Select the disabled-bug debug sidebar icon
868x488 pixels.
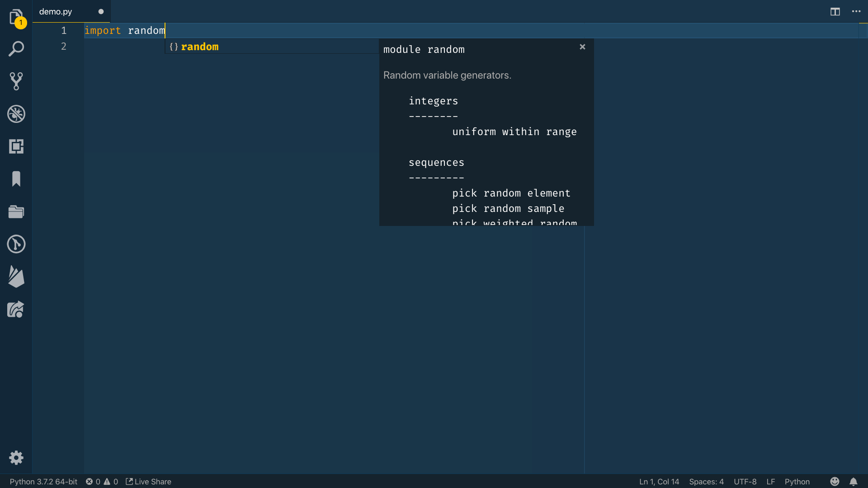click(x=16, y=114)
